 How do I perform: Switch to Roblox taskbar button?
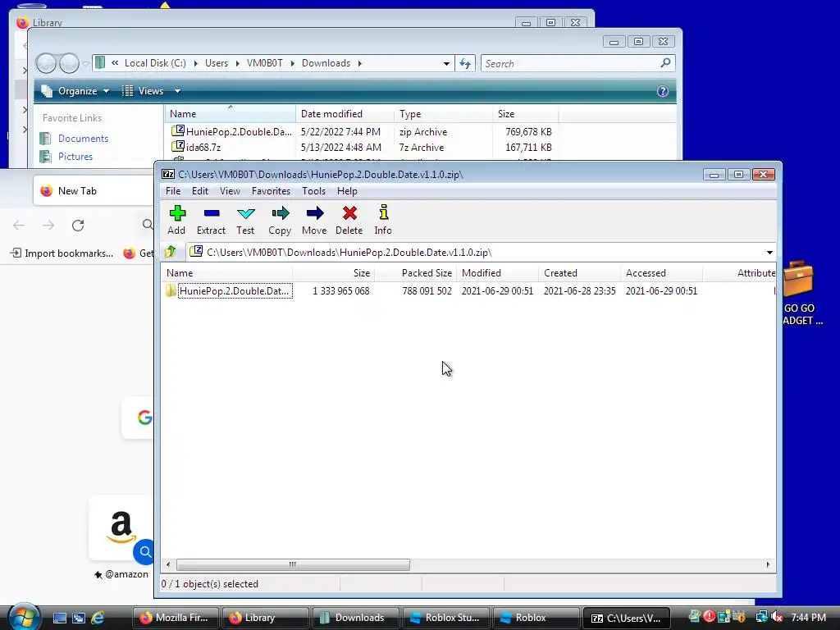pos(535,618)
